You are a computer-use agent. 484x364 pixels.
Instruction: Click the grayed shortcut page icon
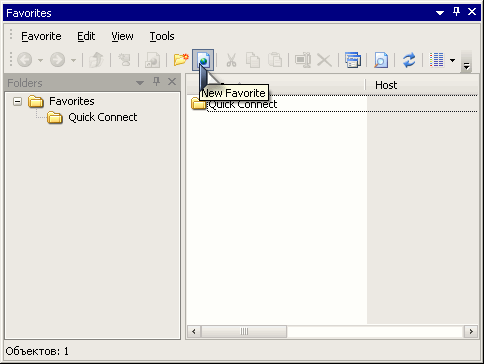[x=152, y=60]
